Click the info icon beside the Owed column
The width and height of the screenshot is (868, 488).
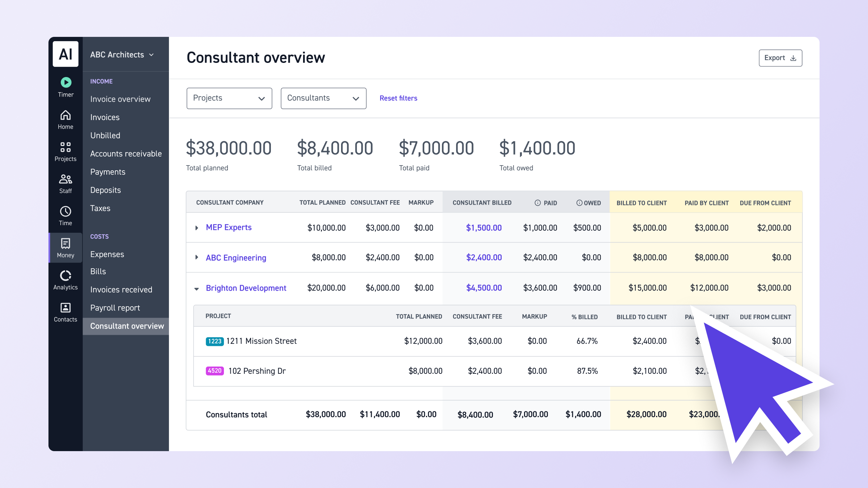[579, 203]
